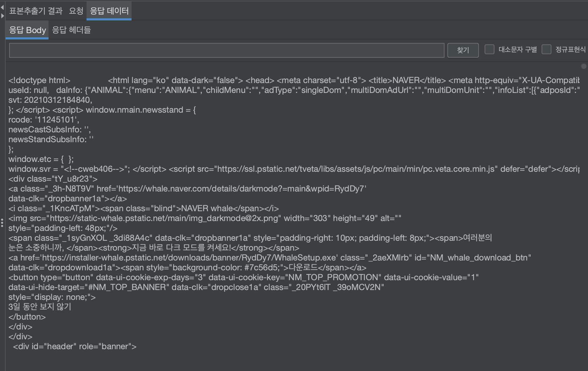Image resolution: width=588 pixels, height=371 pixels.
Task: Click the "</button>" closing tag line
Action: click(27, 317)
